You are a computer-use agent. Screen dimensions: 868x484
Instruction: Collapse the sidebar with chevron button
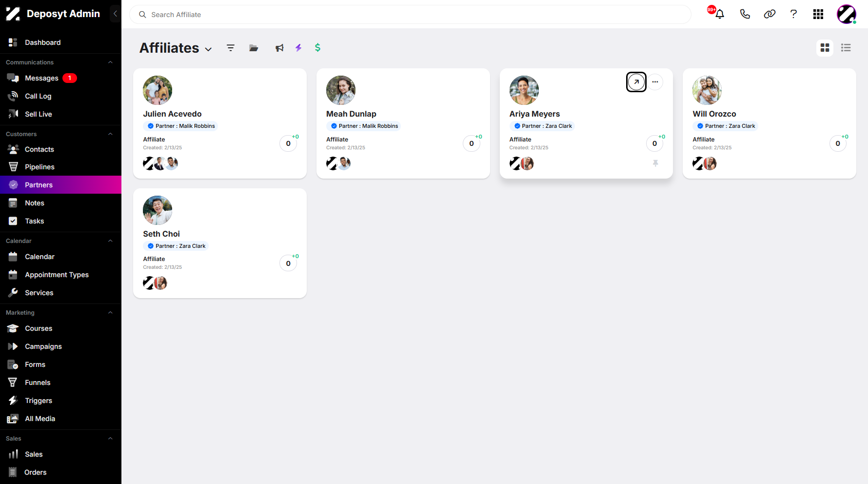coord(115,14)
